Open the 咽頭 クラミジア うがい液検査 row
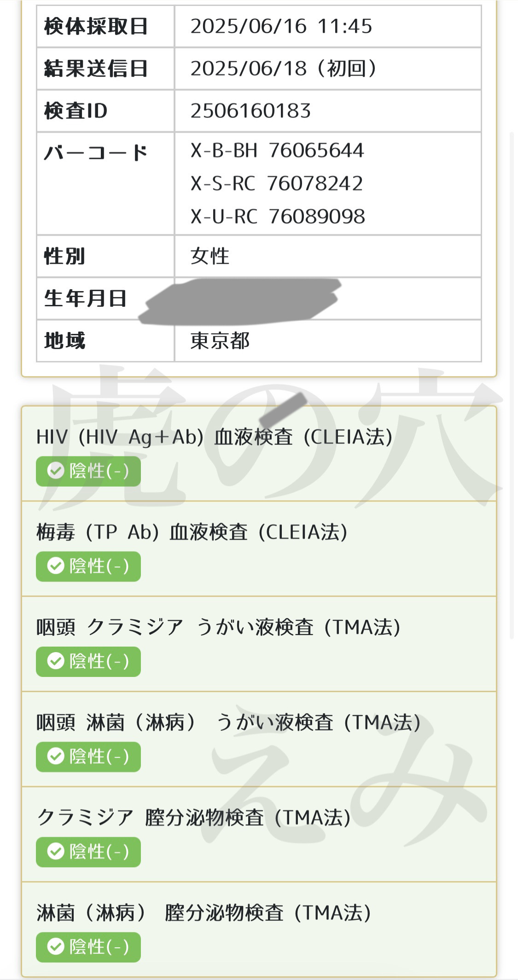 259,644
